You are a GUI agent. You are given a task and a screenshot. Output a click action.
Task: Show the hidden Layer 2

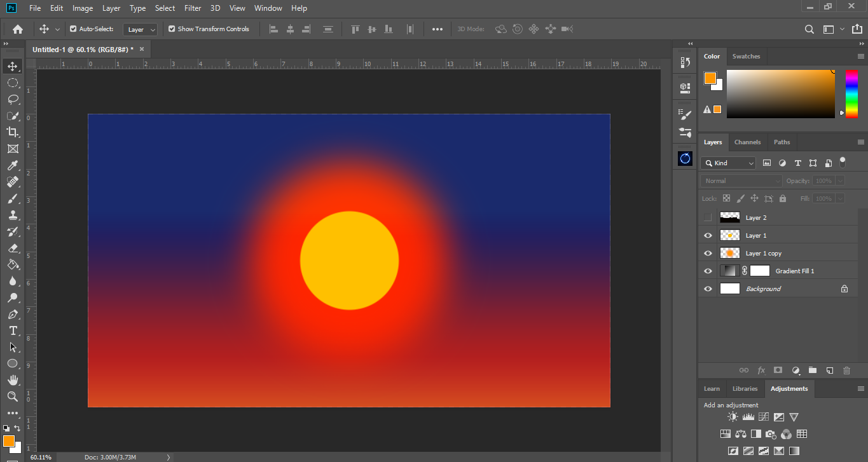pyautogui.click(x=708, y=218)
